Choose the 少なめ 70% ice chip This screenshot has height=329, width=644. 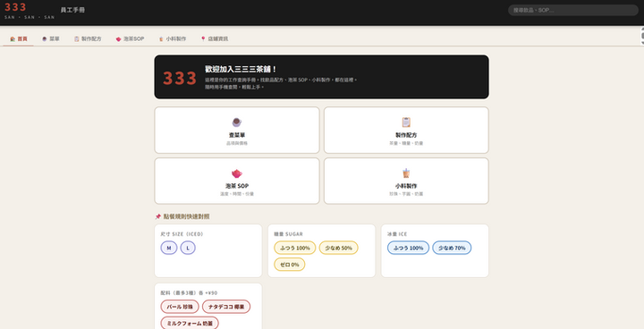[452, 248]
